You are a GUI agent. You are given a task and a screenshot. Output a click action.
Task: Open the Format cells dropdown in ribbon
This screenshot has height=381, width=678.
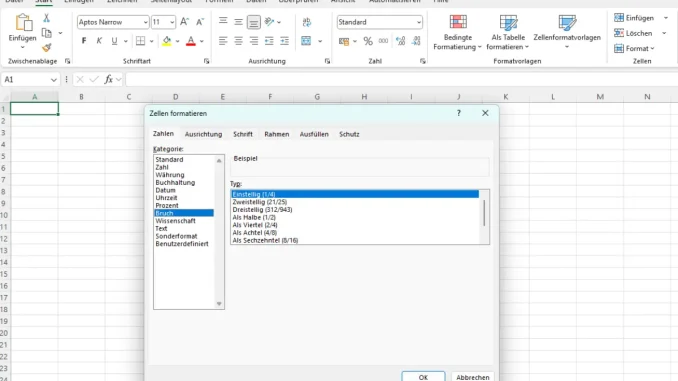click(x=634, y=48)
